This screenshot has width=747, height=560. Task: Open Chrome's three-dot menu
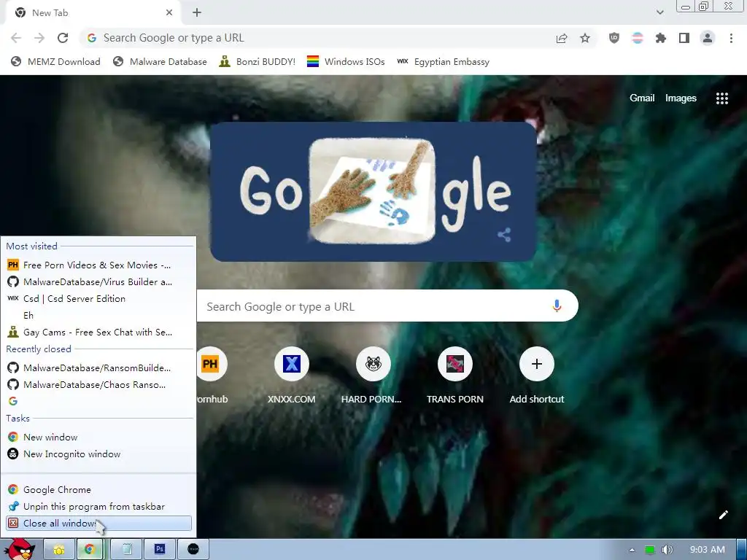(x=731, y=38)
